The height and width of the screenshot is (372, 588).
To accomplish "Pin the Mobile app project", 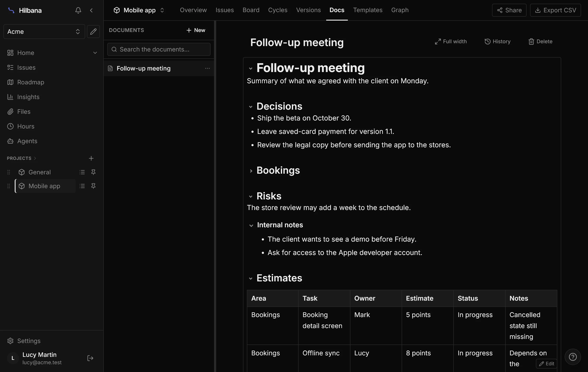I will pos(93,186).
